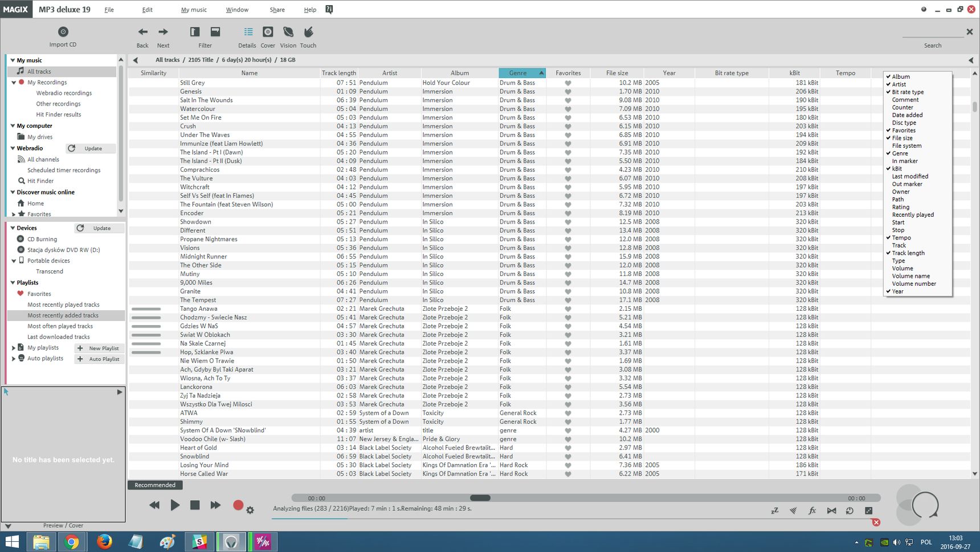Collapse the My music tree section
This screenshot has width=980, height=552.
tap(13, 60)
